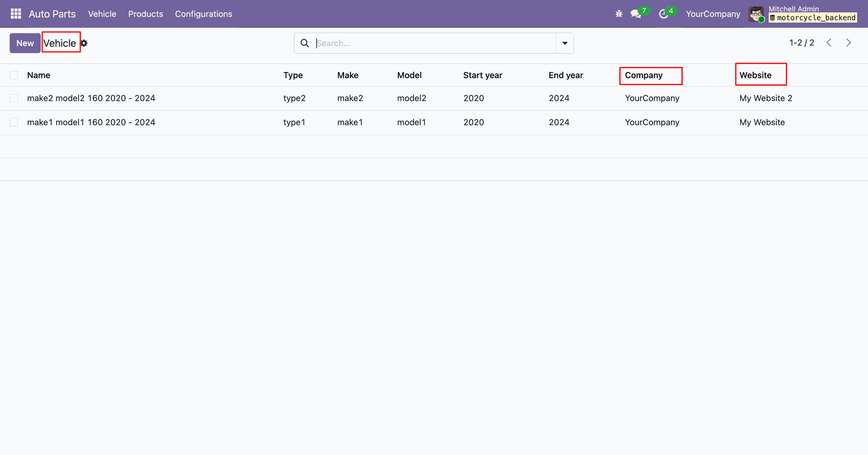Expand the search filter dropdown arrow
Viewport: 868px width, 455px height.
tap(565, 43)
